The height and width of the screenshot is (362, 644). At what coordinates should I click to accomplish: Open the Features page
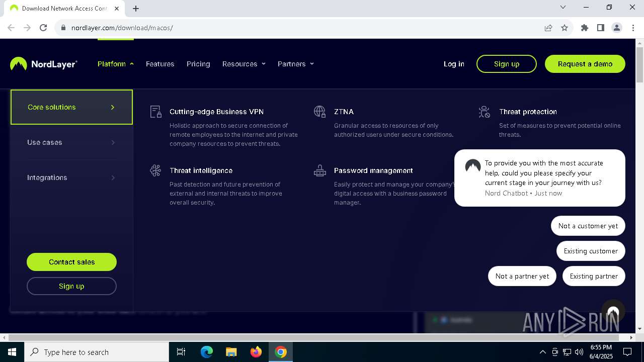tap(160, 64)
